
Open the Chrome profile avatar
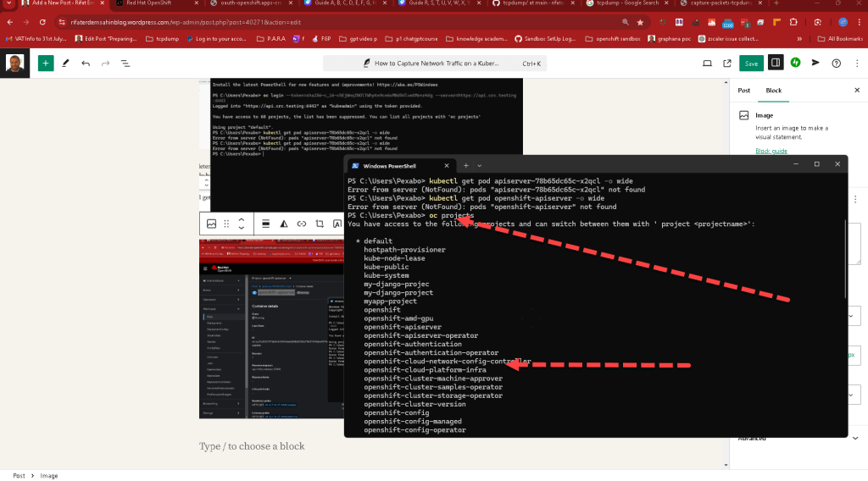coord(843,22)
